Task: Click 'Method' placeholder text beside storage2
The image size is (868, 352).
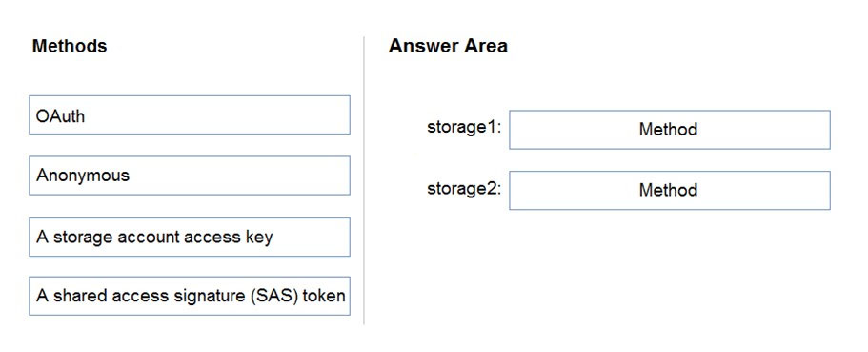Action: pos(668,190)
